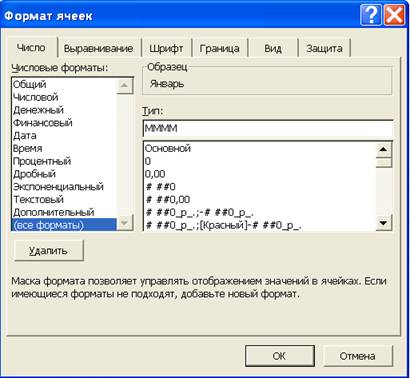Click the Отмена button
The height and width of the screenshot is (378, 410).
358,356
